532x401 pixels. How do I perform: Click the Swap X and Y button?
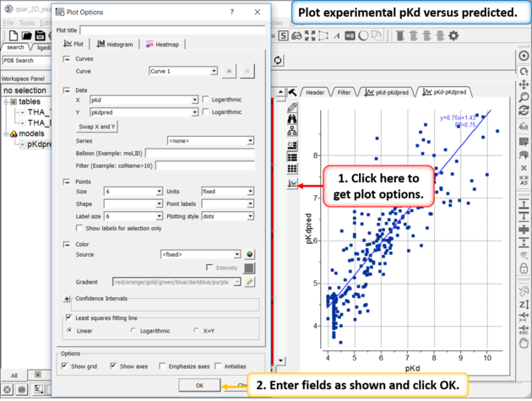pos(97,126)
